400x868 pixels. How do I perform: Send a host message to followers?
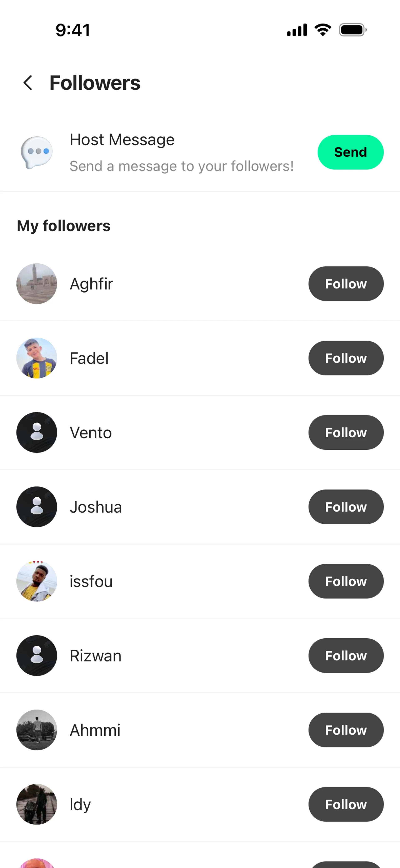point(350,152)
